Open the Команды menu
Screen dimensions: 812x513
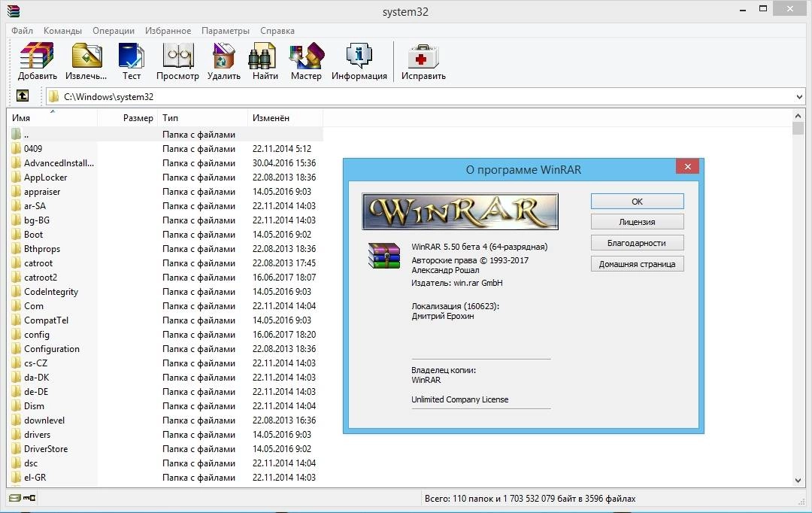62,31
